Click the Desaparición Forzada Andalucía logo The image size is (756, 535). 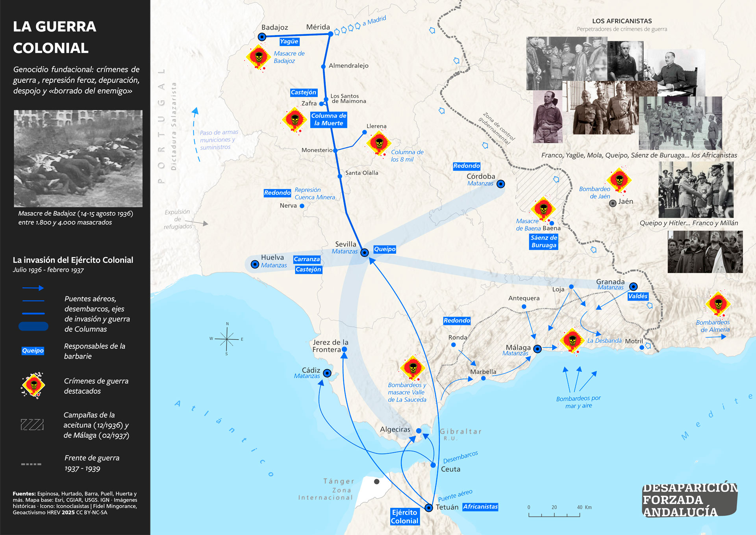(x=690, y=500)
